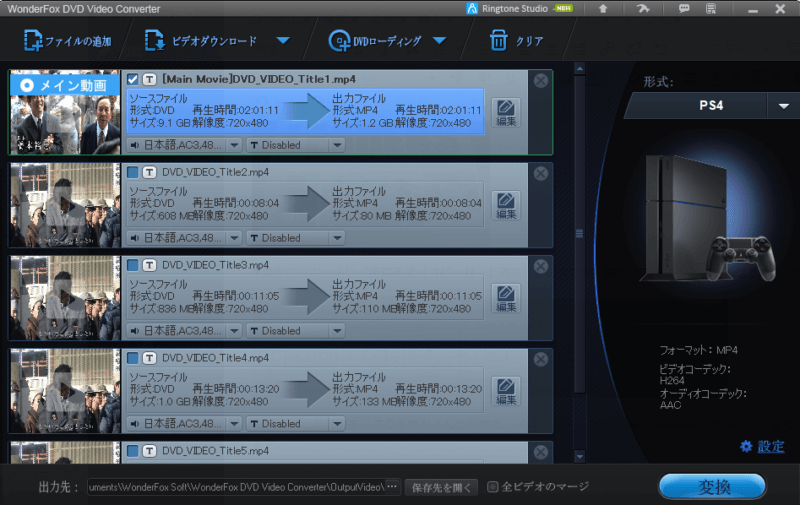This screenshot has height=505, width=800.
Task: Remove DVD_VIDEO_Title3 with its X icon
Action: [541, 266]
